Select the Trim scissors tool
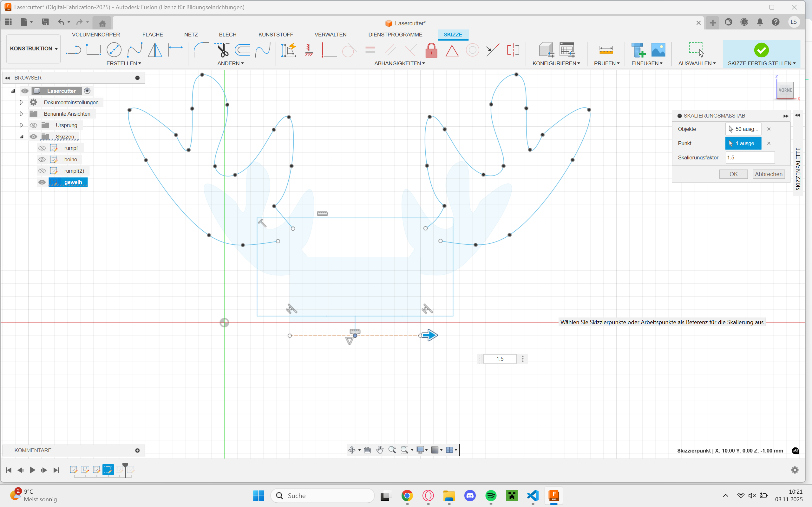The width and height of the screenshot is (812, 507). 222,50
